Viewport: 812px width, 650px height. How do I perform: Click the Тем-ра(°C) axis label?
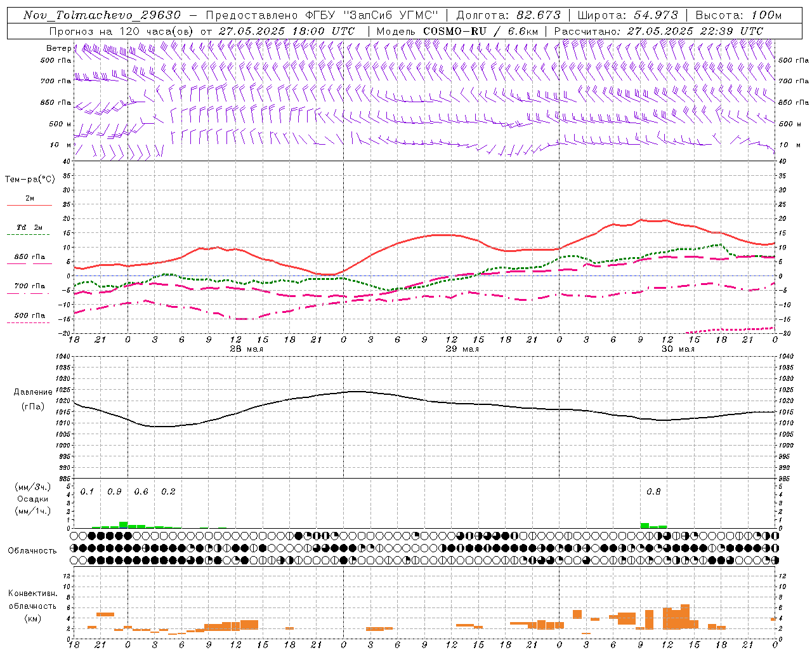(x=30, y=180)
